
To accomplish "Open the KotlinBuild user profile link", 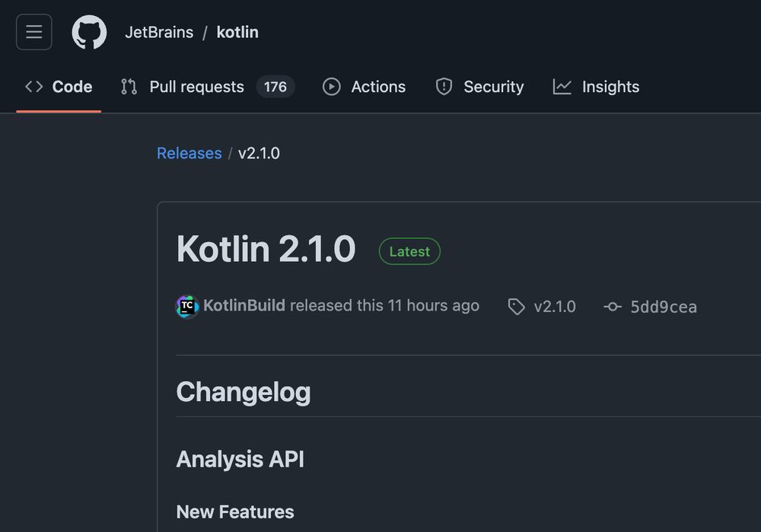I will coord(244,306).
